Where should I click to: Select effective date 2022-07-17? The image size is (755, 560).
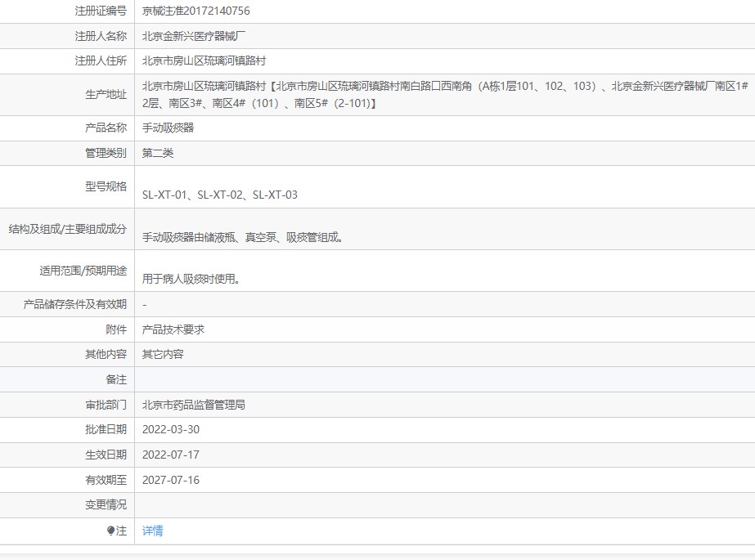[171, 455]
